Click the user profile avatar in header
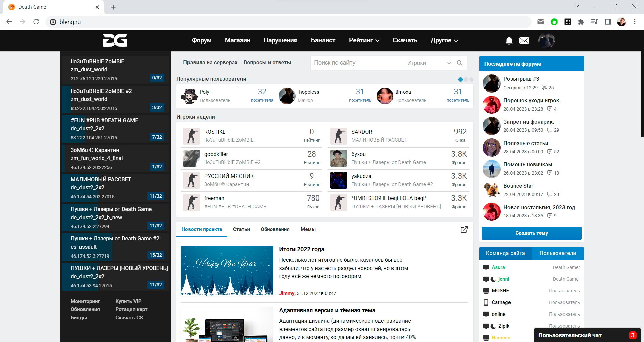This screenshot has height=342, width=644. point(546,41)
